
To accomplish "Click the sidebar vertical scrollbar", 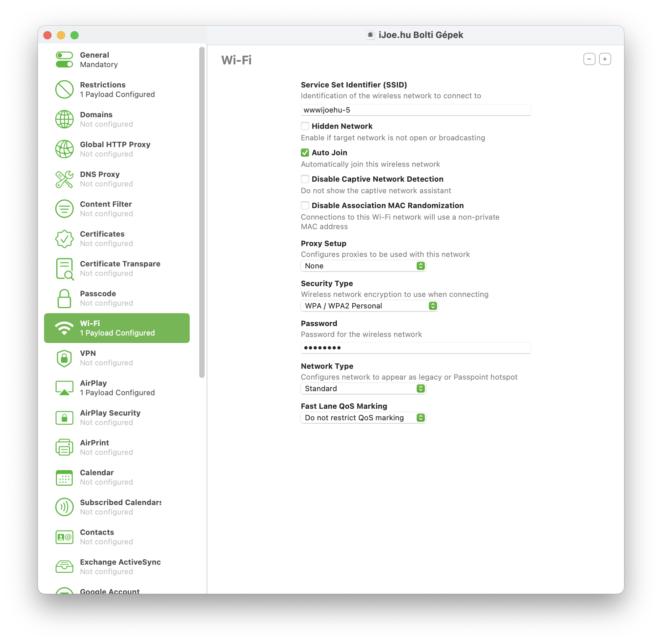I will pyautogui.click(x=202, y=212).
